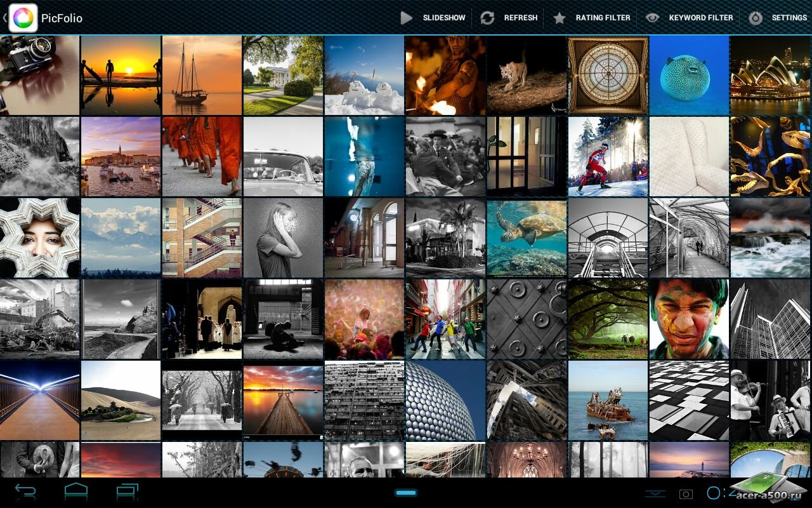Viewport: 812px width, 508px height.
Task: Tap the PicFolio app logo icon
Action: [x=23, y=18]
